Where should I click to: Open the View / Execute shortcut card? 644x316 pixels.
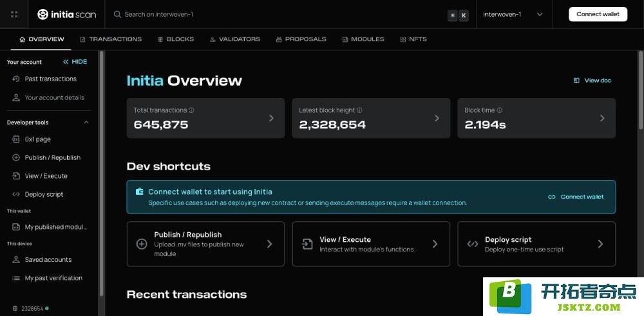(x=372, y=244)
